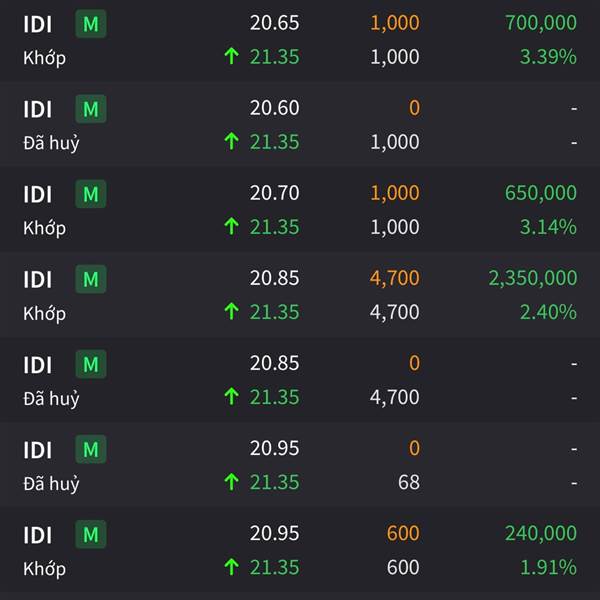Click the M badge on the 20.70 order
The image size is (600, 600).
click(x=91, y=194)
